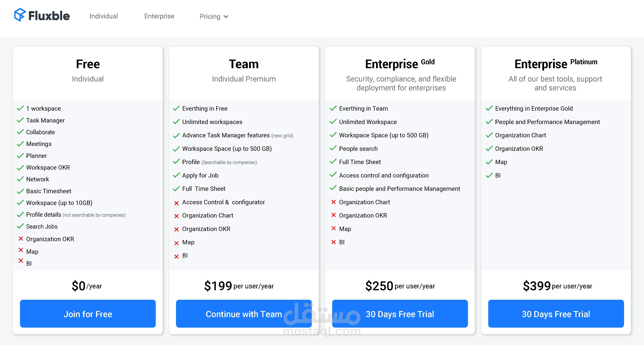Click red X beside BI in Free plan

click(21, 261)
